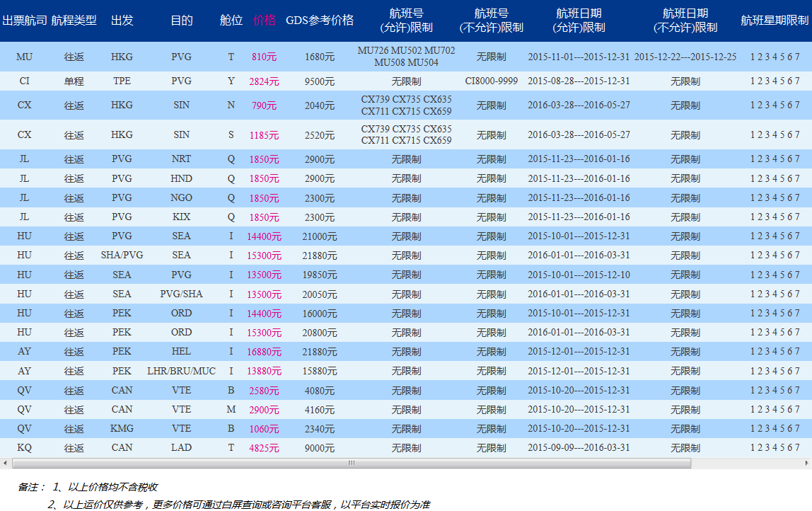Click the CI8000-9999 disallowed flight number cell

pos(492,81)
